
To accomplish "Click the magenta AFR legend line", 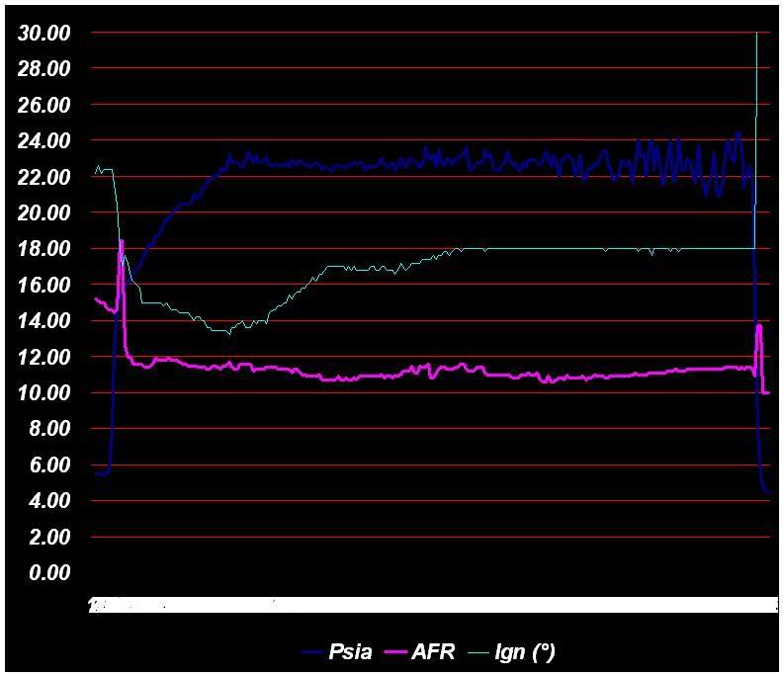I will coord(396,652).
